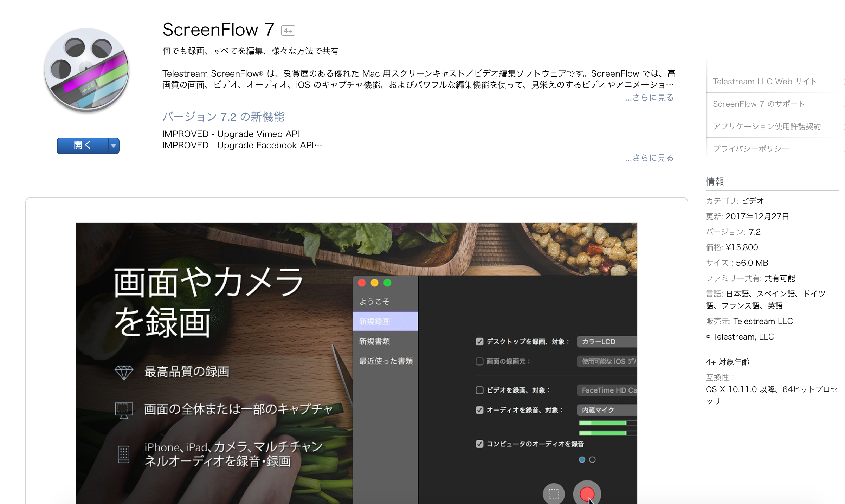Image resolution: width=845 pixels, height=504 pixels.
Task: Click the ファミリー共有: 共有可能 row
Action: [x=750, y=278]
